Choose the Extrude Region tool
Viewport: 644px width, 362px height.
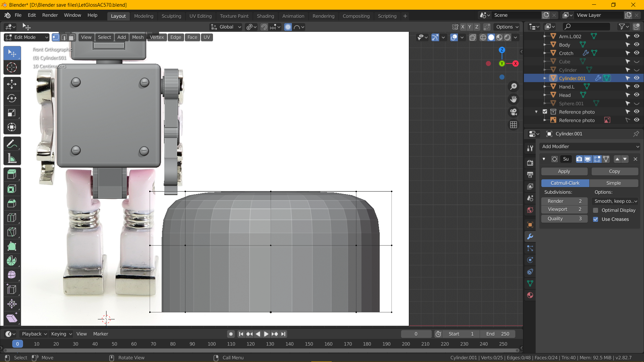(12, 174)
